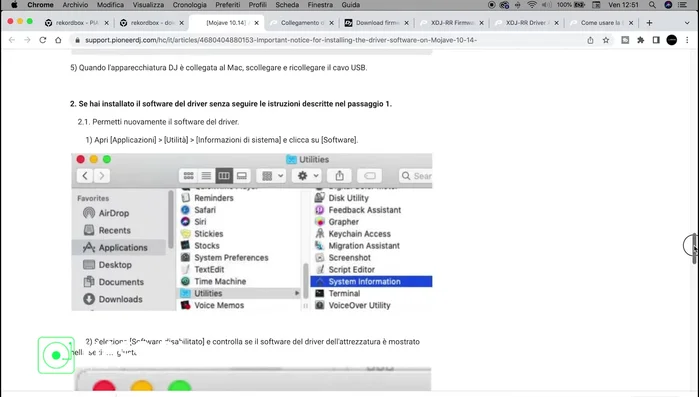Screen dimensions: 699x397
Task: Open the Chrome home page button
Action: click(58, 40)
